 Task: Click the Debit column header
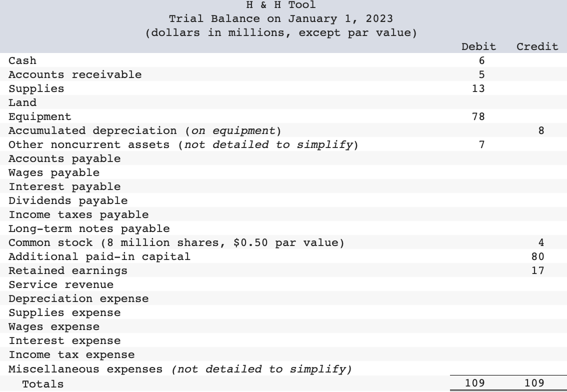[x=478, y=46]
